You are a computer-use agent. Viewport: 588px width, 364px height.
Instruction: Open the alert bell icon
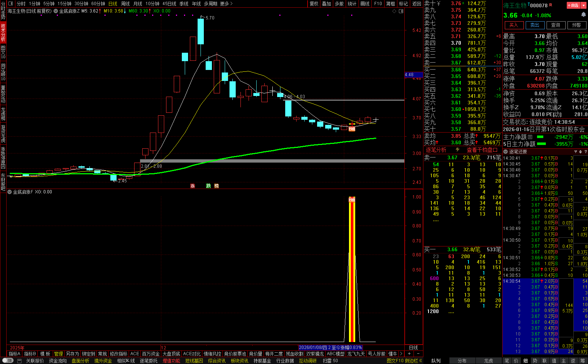coord(583,15)
